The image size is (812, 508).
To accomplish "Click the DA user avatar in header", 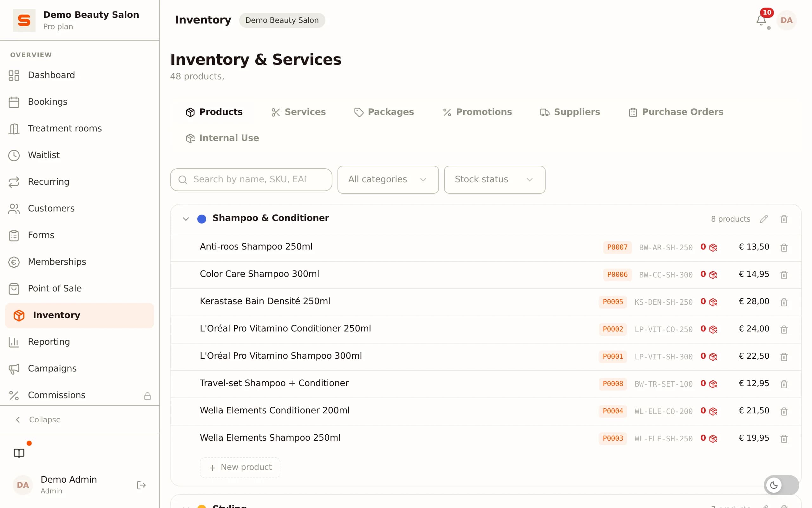I will [786, 20].
